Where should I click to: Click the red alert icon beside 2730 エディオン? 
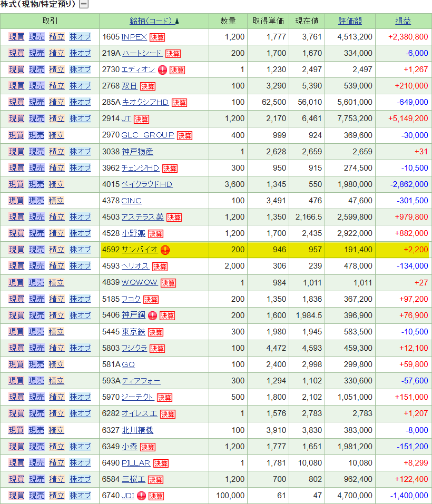click(163, 70)
